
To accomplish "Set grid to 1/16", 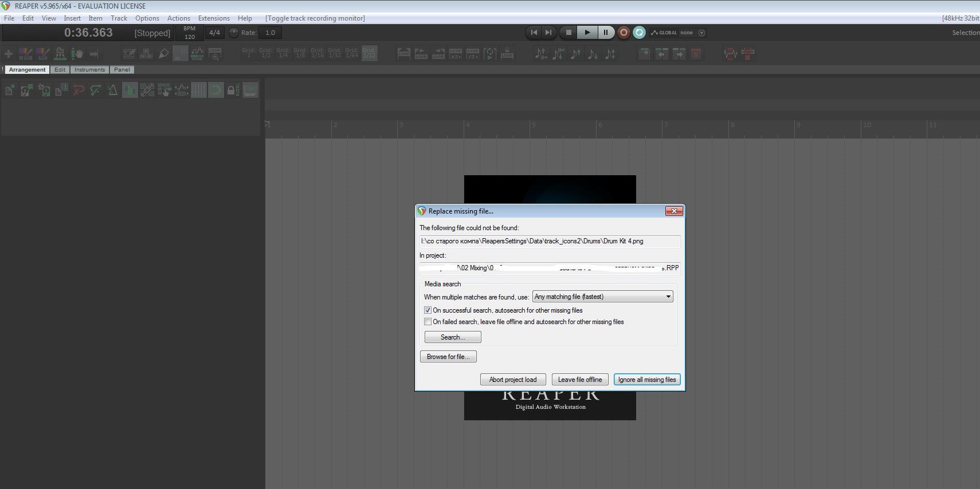I will point(317,53).
